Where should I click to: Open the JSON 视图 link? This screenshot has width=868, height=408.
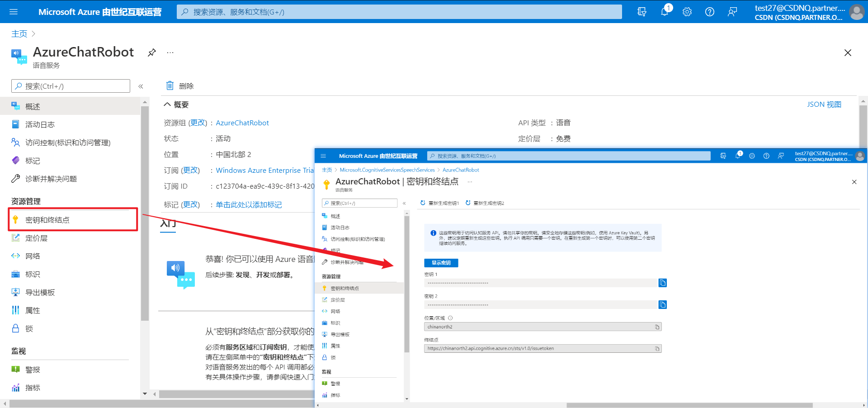(824, 104)
